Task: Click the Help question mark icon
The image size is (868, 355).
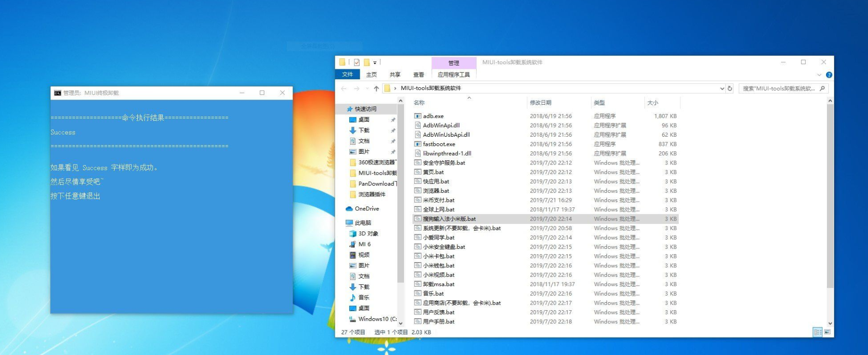Action: click(x=829, y=75)
